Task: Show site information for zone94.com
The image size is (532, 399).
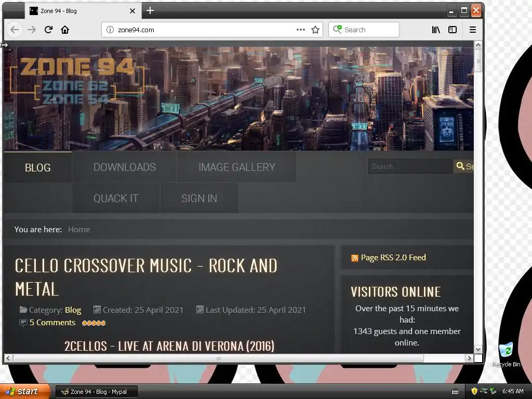Action: (110, 30)
